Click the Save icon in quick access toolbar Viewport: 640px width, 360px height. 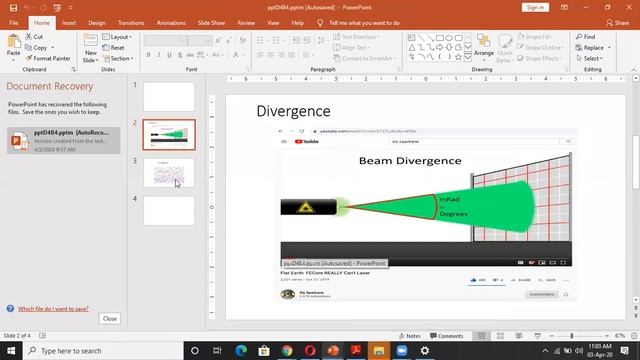pos(13,8)
